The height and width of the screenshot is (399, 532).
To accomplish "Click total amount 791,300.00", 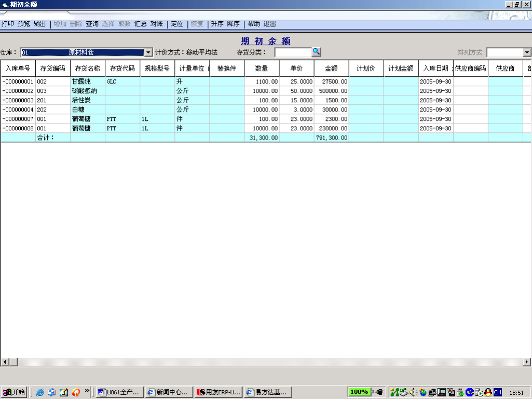I will [331, 137].
